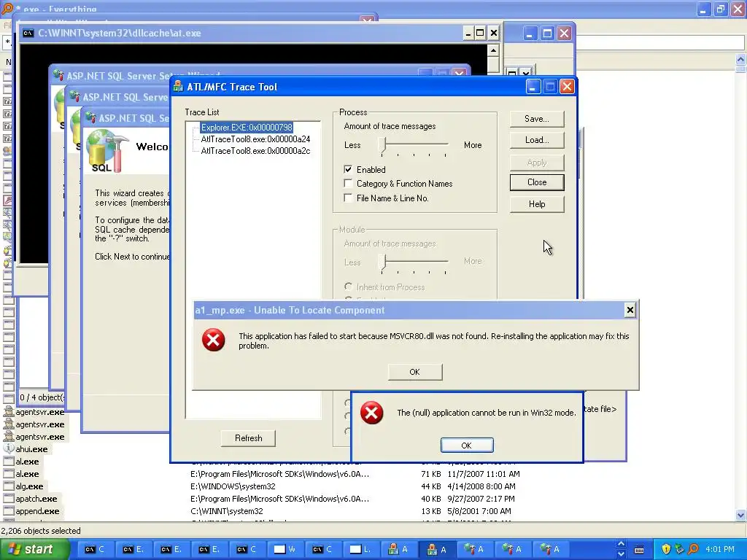Click the Apply button
Screen dimensions: 747x560
[x=537, y=163]
